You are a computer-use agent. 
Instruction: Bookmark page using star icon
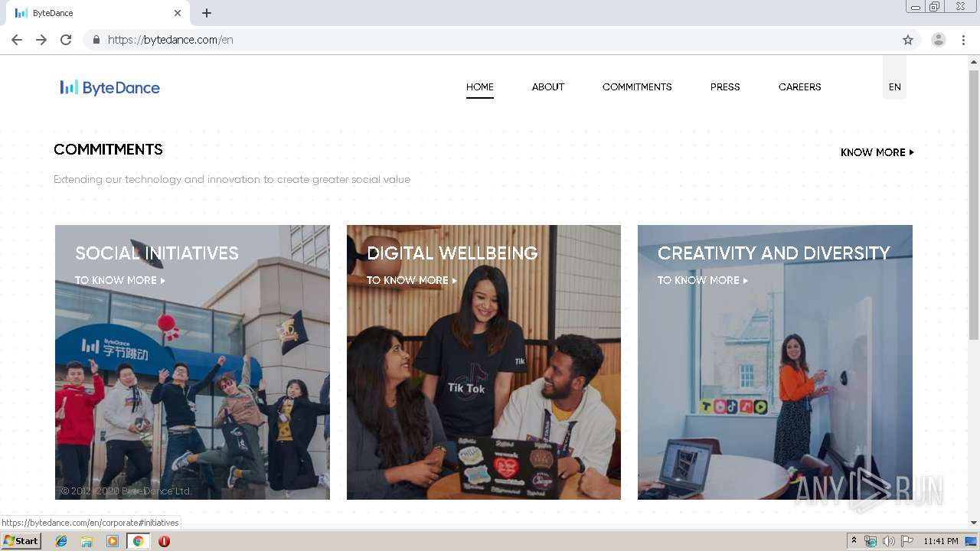click(908, 40)
